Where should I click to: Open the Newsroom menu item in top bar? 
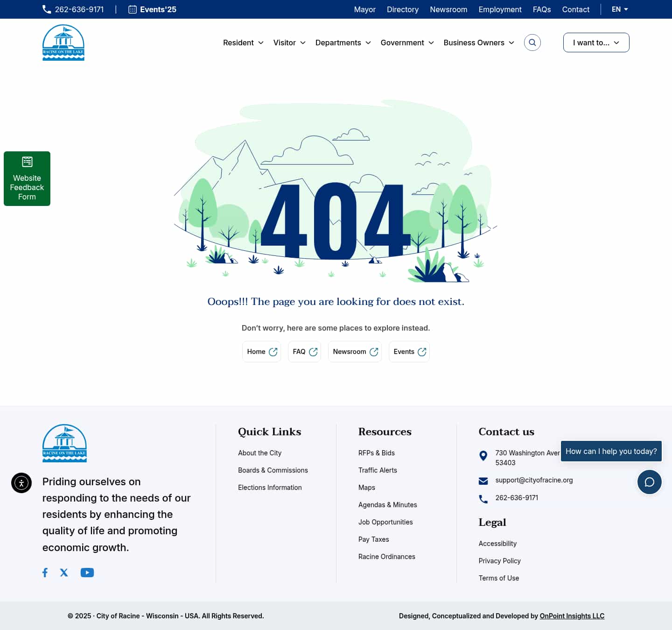click(x=448, y=9)
